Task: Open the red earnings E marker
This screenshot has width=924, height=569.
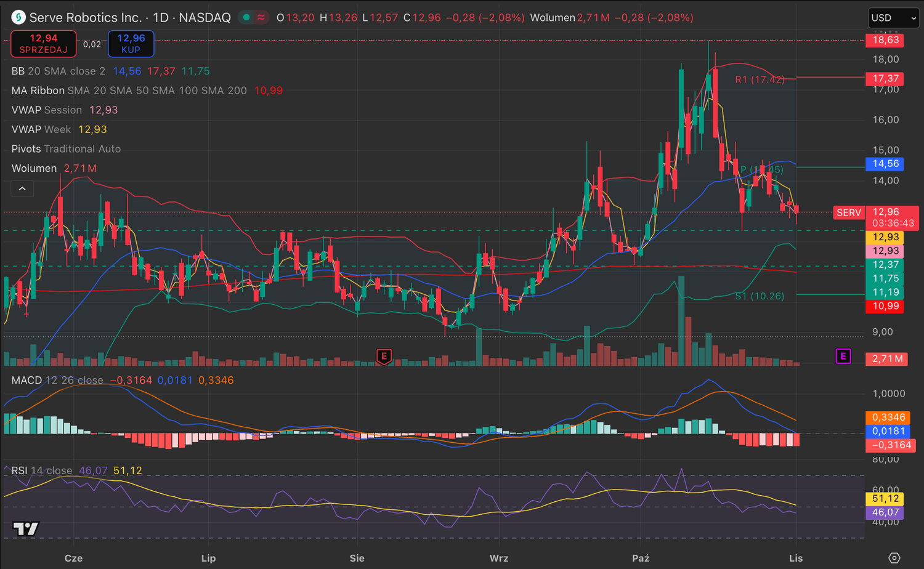Action: pos(384,356)
